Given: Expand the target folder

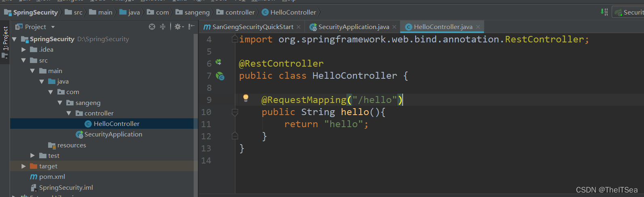Looking at the screenshot, I should click(23, 166).
